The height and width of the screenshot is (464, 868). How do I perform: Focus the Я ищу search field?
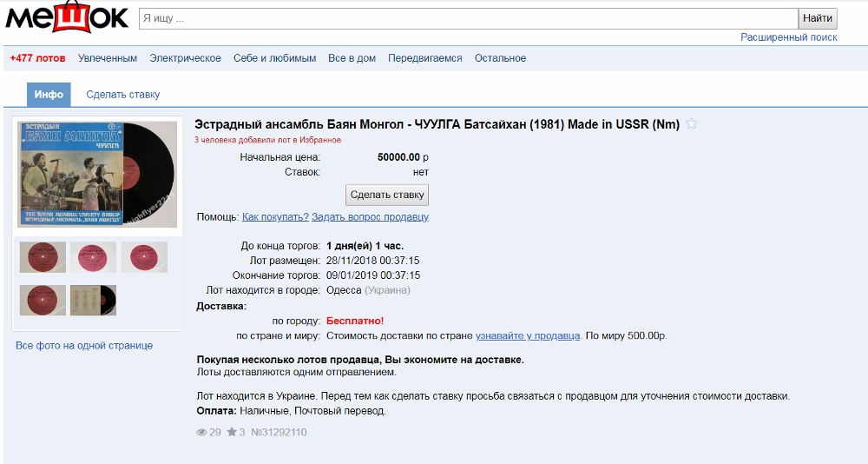click(x=467, y=18)
